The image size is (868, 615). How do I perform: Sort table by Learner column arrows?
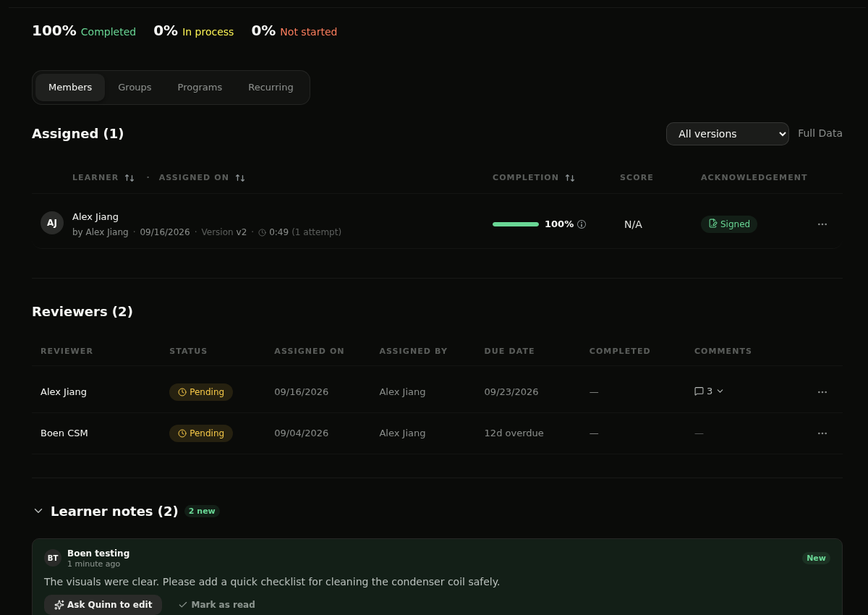tap(129, 178)
